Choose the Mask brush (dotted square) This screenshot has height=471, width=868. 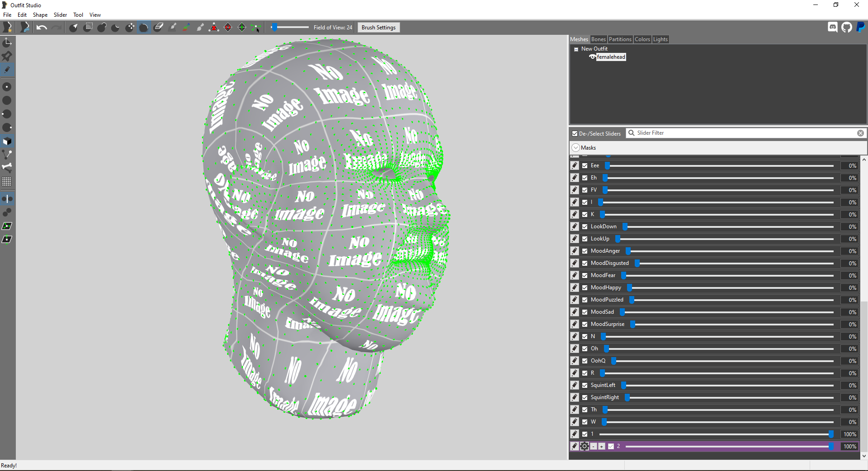(x=89, y=27)
